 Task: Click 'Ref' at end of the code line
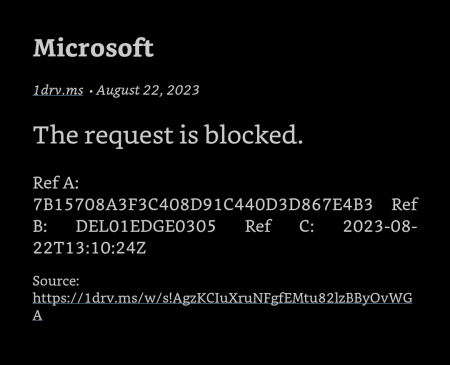(x=405, y=205)
